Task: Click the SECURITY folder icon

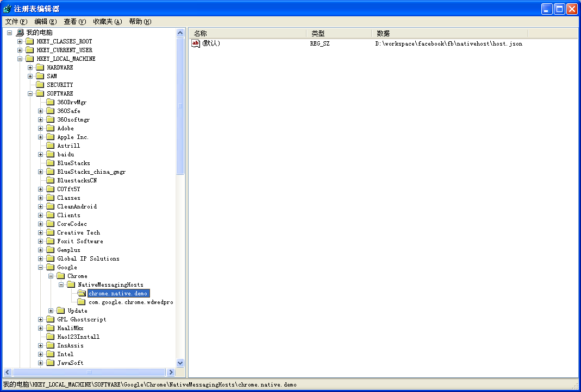Action: (x=40, y=85)
